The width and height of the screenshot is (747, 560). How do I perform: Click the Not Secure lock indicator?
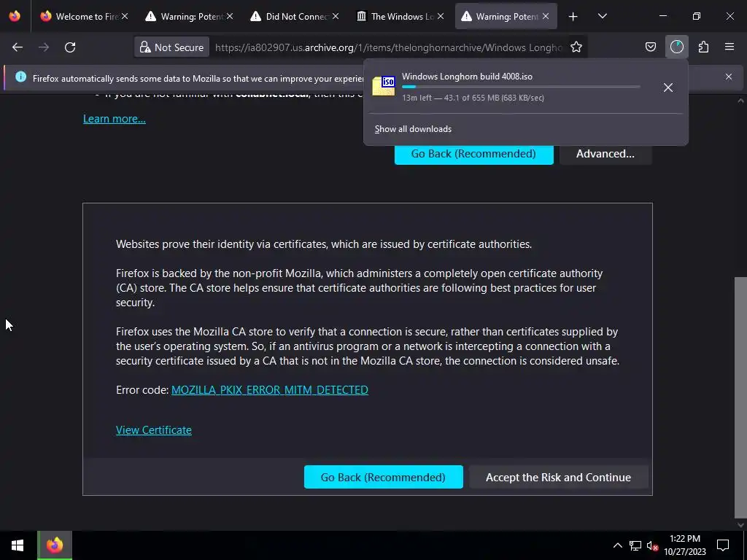pyautogui.click(x=171, y=47)
